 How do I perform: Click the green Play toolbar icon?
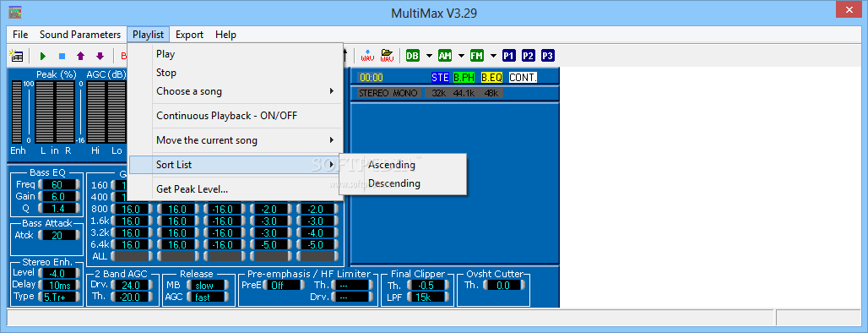coord(42,56)
